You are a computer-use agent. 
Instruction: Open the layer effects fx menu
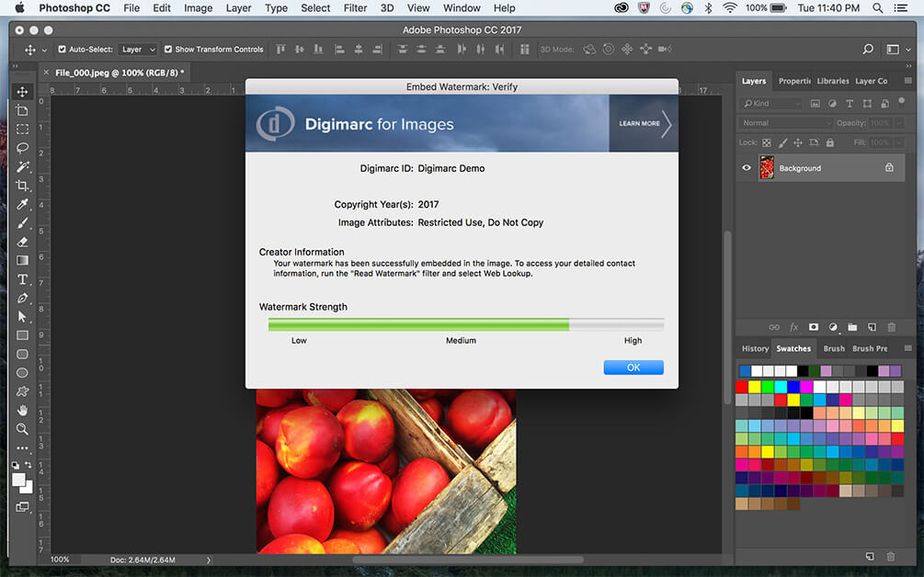(793, 327)
